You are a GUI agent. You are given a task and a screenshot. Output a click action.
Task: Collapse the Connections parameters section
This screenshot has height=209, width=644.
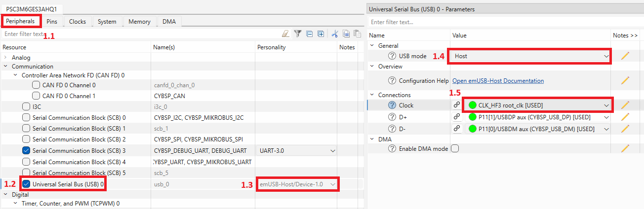(x=372, y=95)
